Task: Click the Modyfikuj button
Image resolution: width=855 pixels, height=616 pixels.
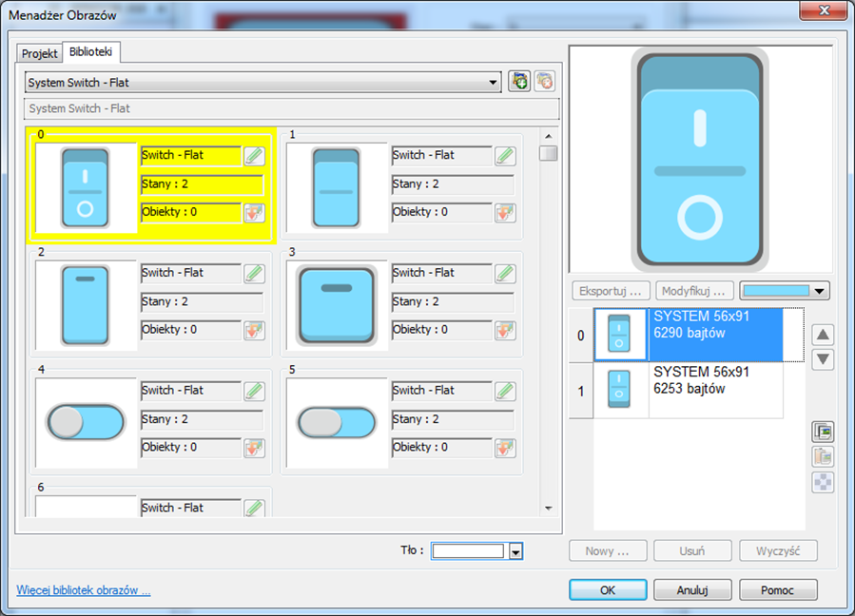Action: (x=694, y=291)
